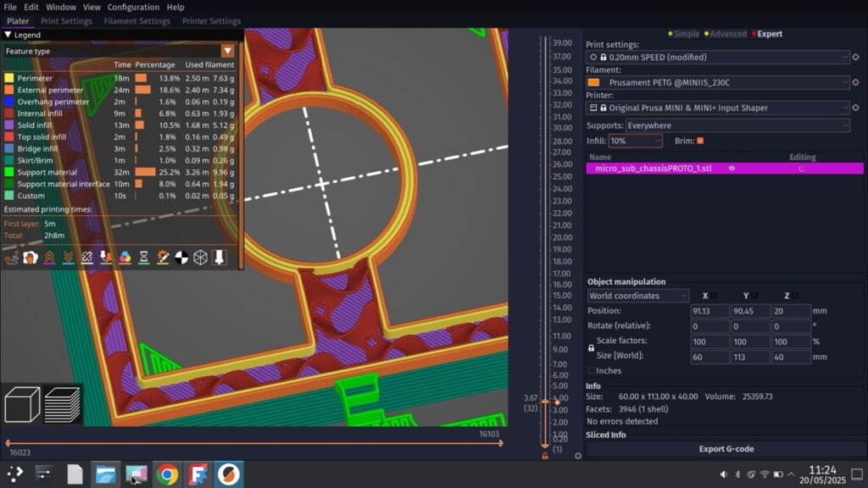The height and width of the screenshot is (488, 868).
Task: Click the orange filament color swatch
Action: click(593, 83)
